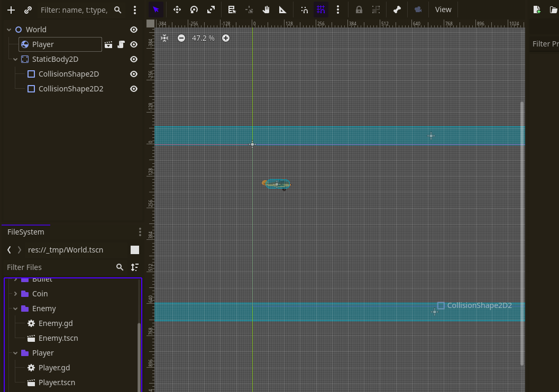Activate the Rotate mode tool
This screenshot has width=559, height=392.
point(194,10)
